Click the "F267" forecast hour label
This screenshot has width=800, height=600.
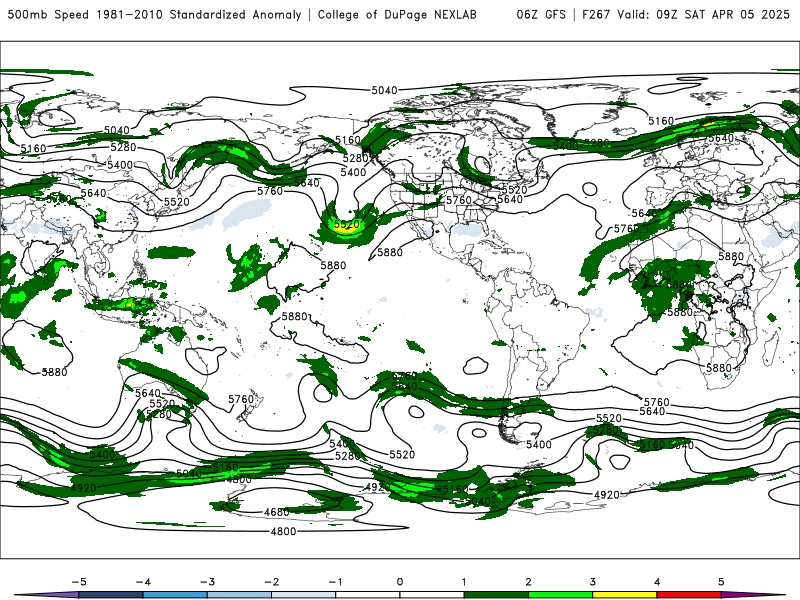click(x=596, y=14)
